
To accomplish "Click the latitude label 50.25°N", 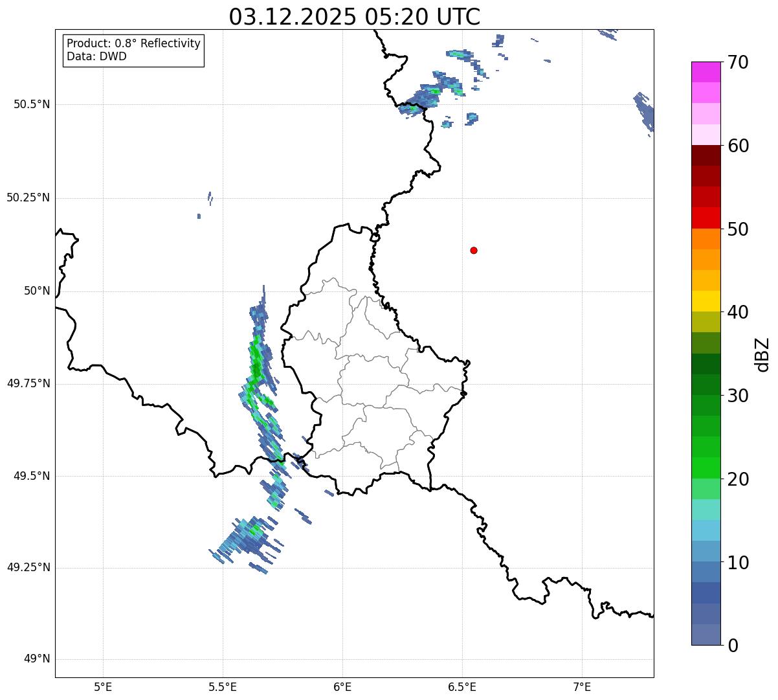I will click(28, 198).
